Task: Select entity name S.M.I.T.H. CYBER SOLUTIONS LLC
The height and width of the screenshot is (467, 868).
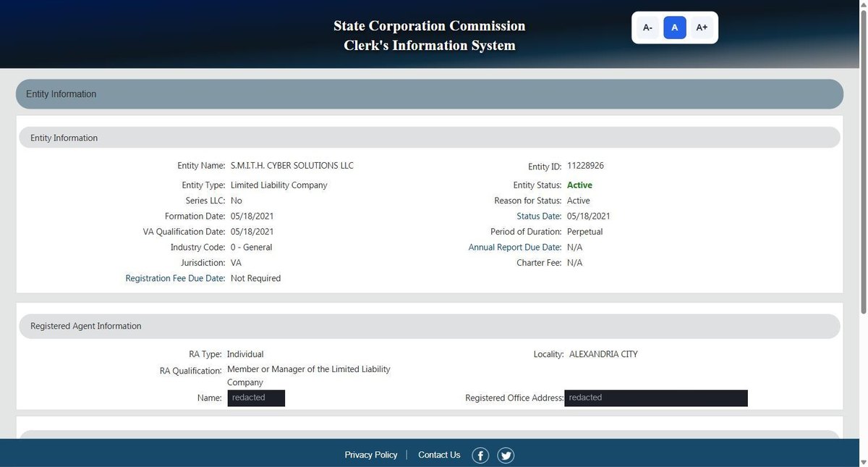Action: pos(292,166)
